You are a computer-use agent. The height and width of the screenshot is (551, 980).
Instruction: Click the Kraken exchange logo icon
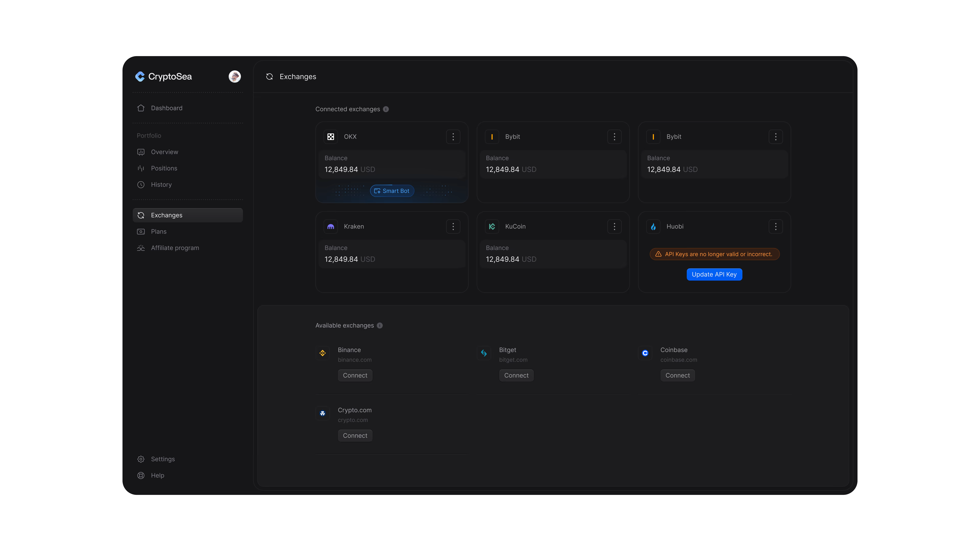[330, 226]
